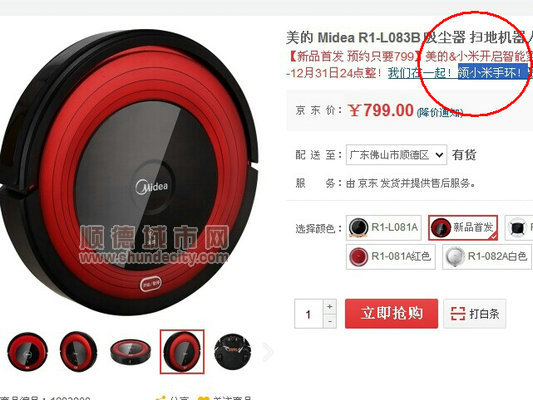Image resolution: width=533 pixels, height=400 pixels.
Task: Select the flat-angle third thumbnail
Action: 131,352
